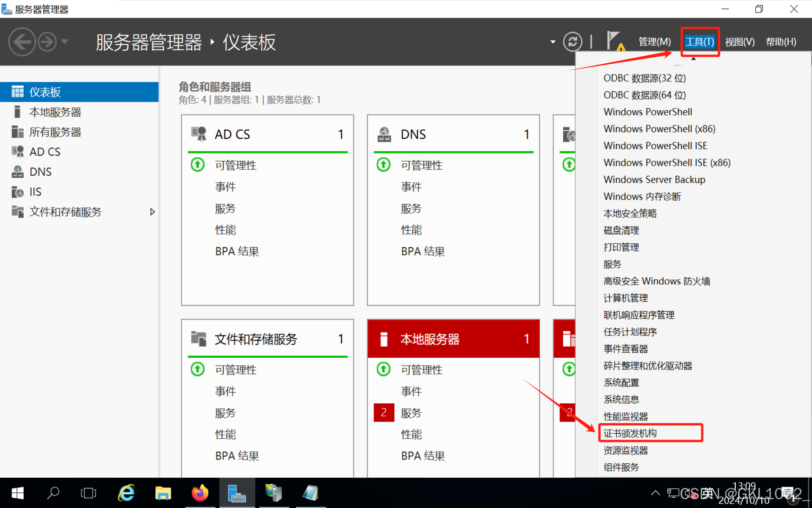The width and height of the screenshot is (812, 508).
Task: Open Windows Server Backup
Action: [x=654, y=180]
